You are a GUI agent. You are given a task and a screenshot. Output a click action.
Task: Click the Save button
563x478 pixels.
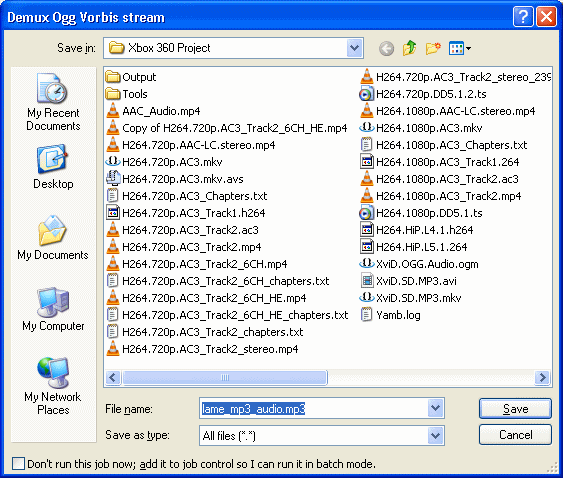coord(515,408)
